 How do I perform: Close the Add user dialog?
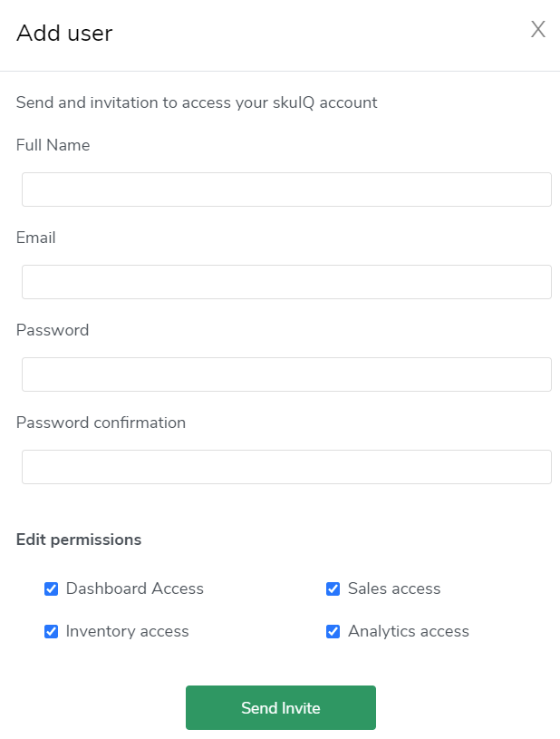pyautogui.click(x=537, y=30)
